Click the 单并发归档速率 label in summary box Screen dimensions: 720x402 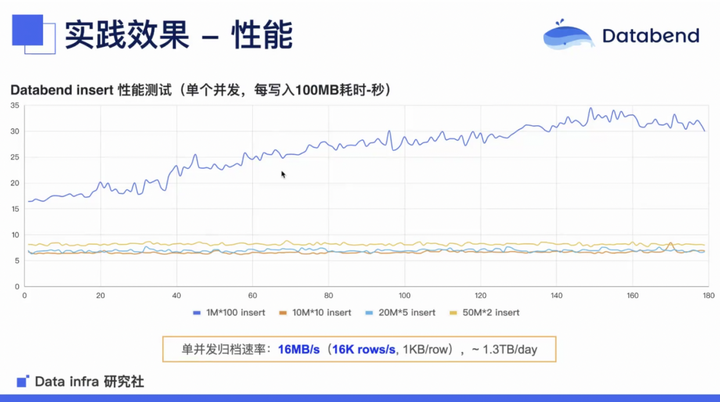(224, 350)
